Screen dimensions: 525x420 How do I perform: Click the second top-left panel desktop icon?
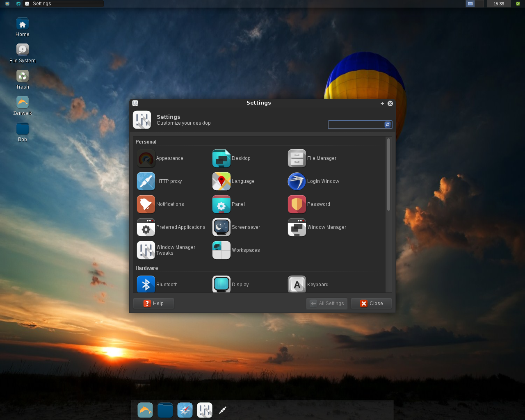(x=18, y=4)
